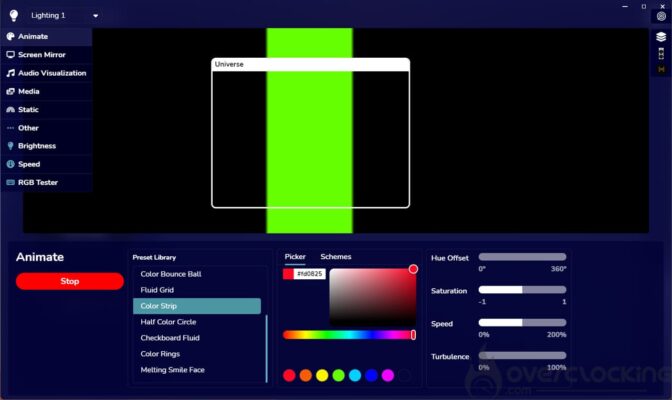This screenshot has height=400, width=672.
Task: Click inside the saturation-value color square
Action: [372, 297]
